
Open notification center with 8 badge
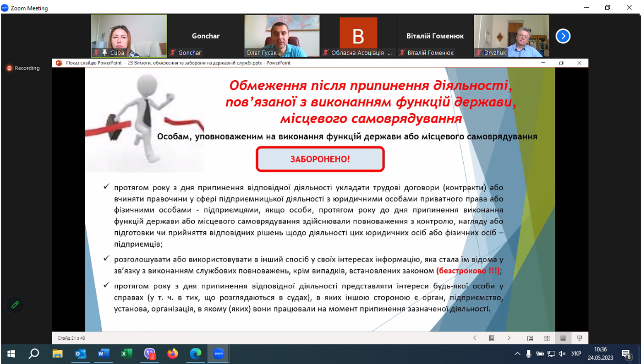[x=627, y=354]
